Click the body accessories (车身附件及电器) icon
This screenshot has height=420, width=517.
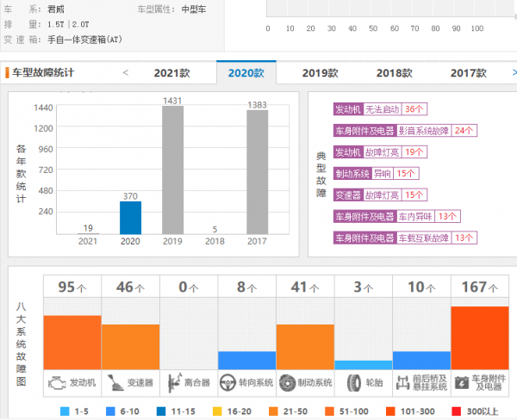tap(462, 381)
